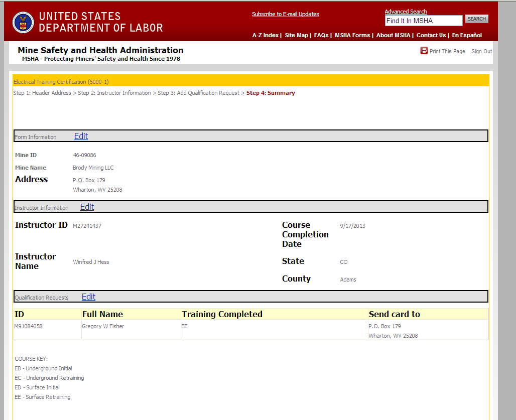
Task: Click UNITED STATES DEPARTMENT OF LABOR banner text
Action: 101,22
